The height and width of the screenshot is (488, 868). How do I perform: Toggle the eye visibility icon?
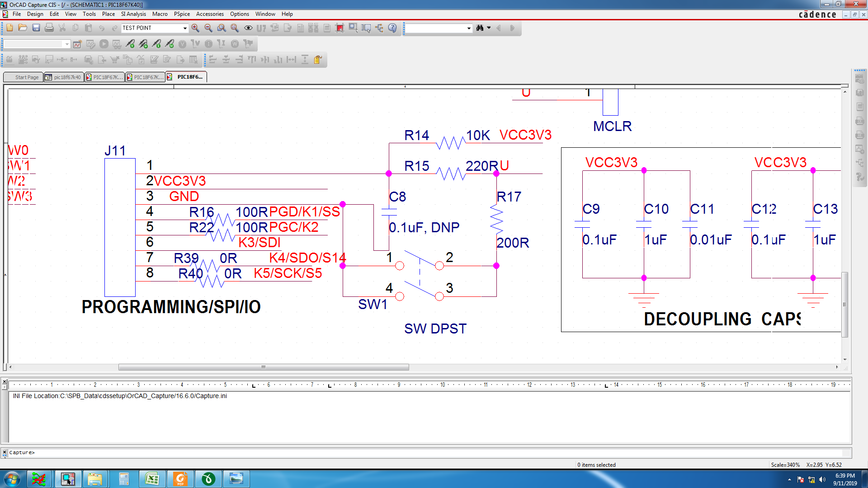[x=248, y=28]
